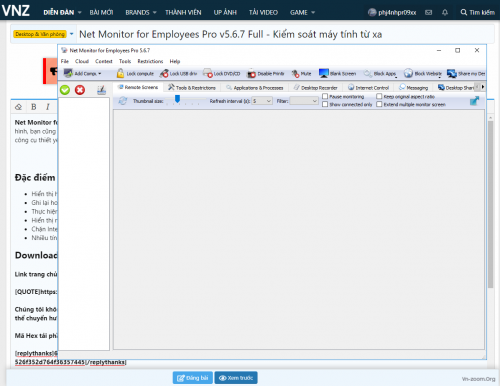The image size is (500, 386).
Task: Click the refresh thumbnails icon
Action: tap(123, 101)
